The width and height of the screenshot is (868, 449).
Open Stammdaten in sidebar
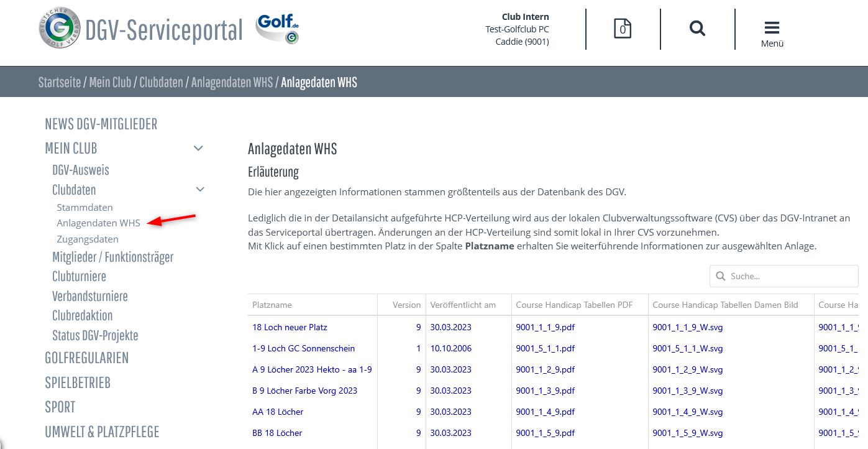pyautogui.click(x=85, y=207)
